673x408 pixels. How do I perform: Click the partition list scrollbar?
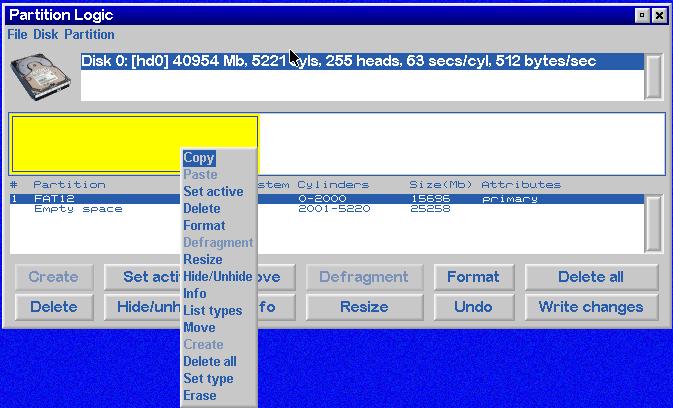[x=654, y=223]
